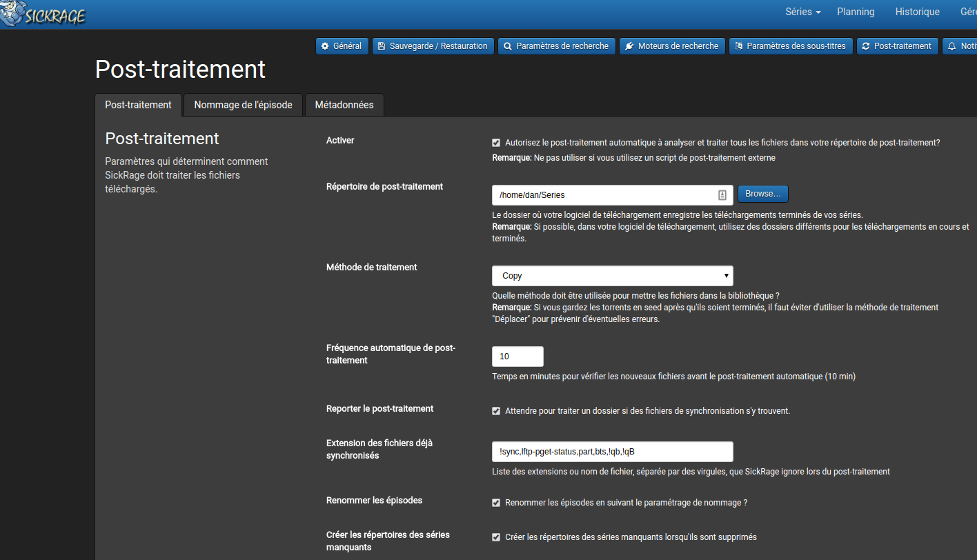Disable Créer les répertoires des séries manquants

click(x=496, y=537)
